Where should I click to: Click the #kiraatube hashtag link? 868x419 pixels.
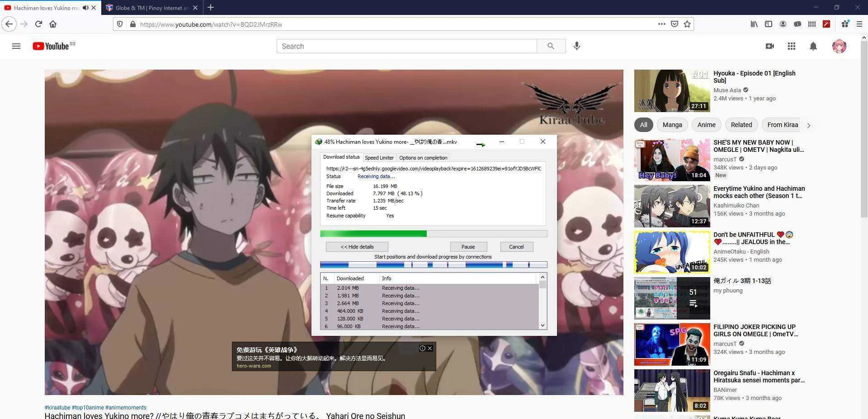tap(57, 408)
